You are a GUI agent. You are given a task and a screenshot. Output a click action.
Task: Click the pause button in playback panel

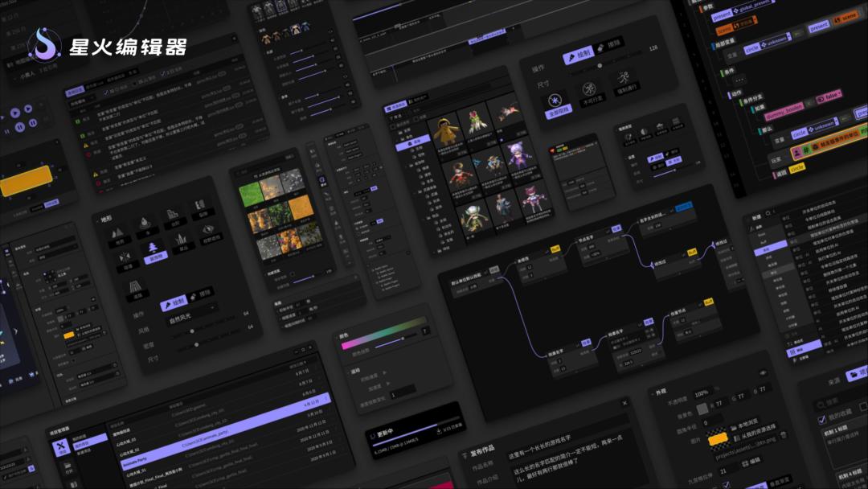point(19,127)
